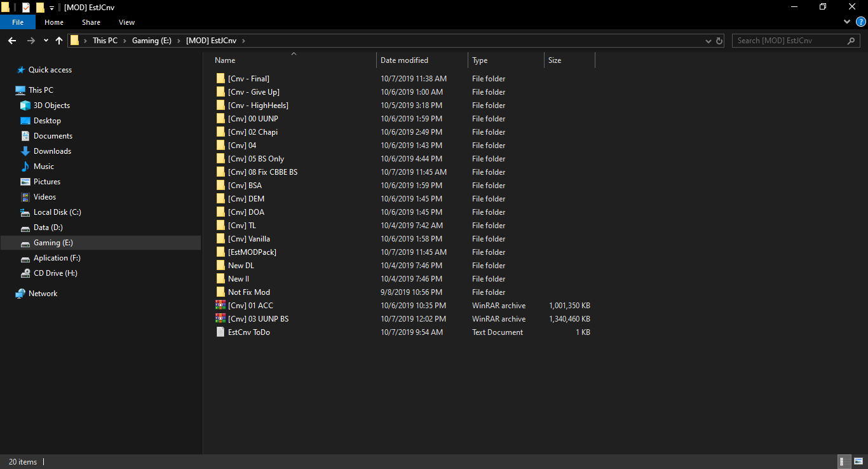868x469 pixels.
Task: Go up one folder level arrow
Action: 59,41
